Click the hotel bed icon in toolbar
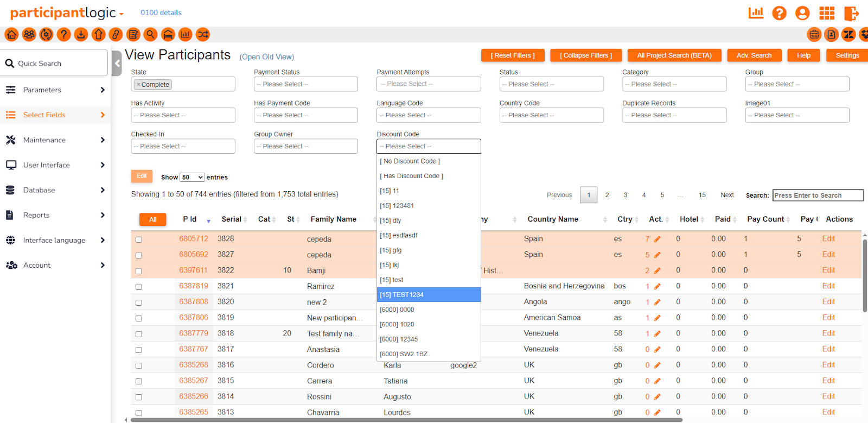This screenshot has height=423, width=868. [168, 35]
